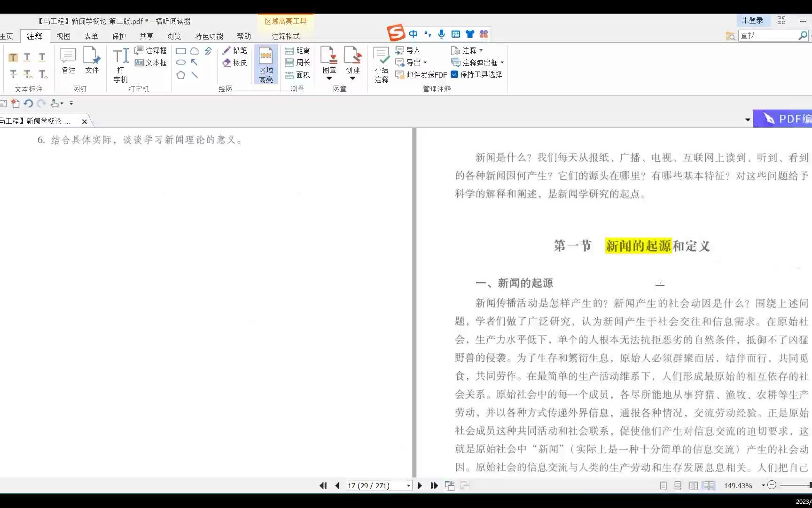Open the tab list dropdown arrow
The width and height of the screenshot is (812, 508).
tap(748, 120)
